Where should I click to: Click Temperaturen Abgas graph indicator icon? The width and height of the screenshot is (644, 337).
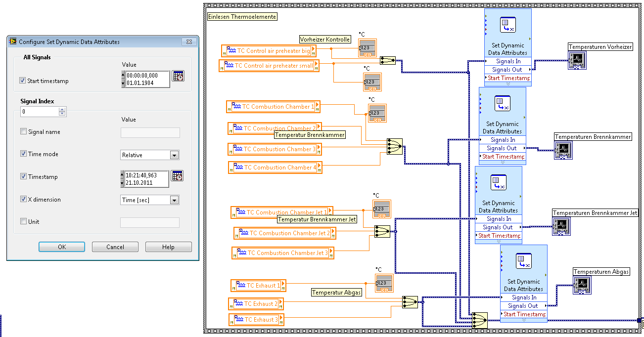[x=582, y=286]
